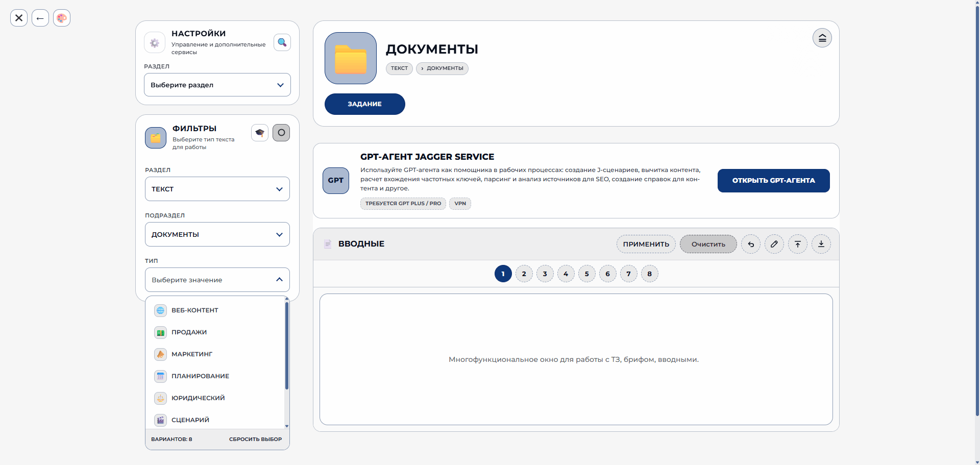The width and height of the screenshot is (980, 465).
Task: Click the undo arrow in the ВВОДНЫЕ toolbar
Action: click(x=751, y=244)
